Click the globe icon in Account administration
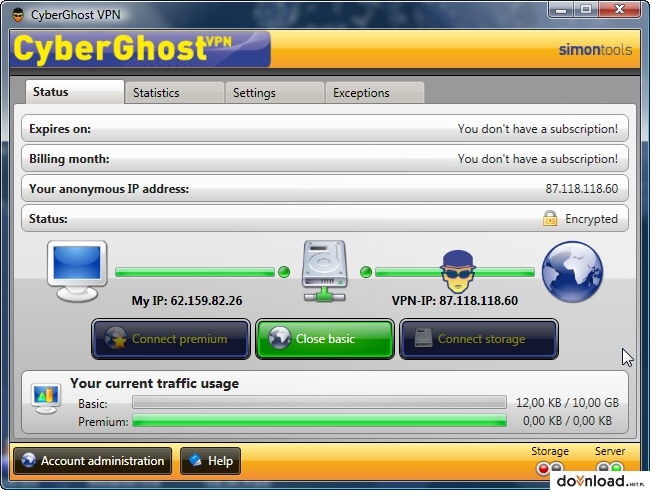 [x=29, y=460]
